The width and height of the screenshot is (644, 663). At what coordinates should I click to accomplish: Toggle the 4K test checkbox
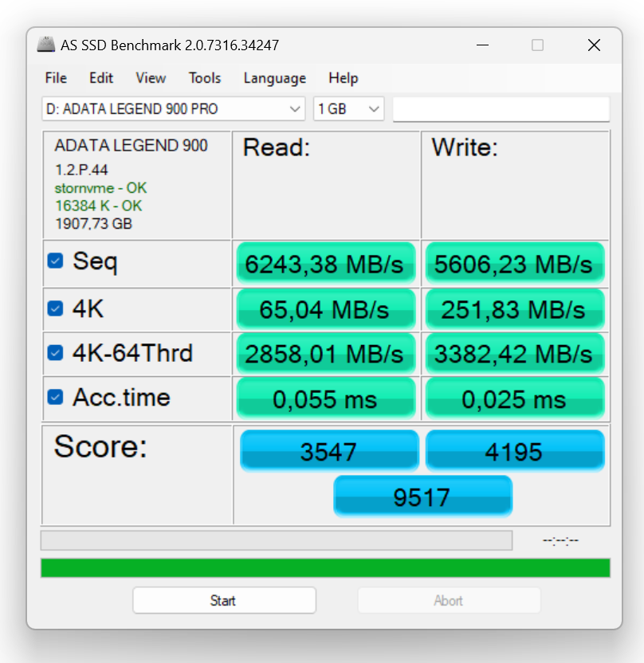(x=55, y=307)
